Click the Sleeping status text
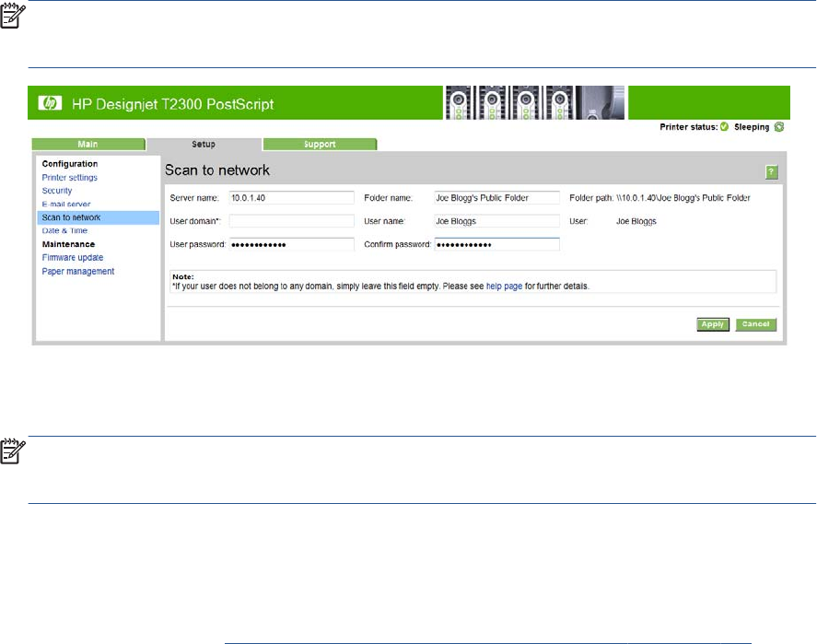This screenshot has height=644, width=817. [752, 127]
